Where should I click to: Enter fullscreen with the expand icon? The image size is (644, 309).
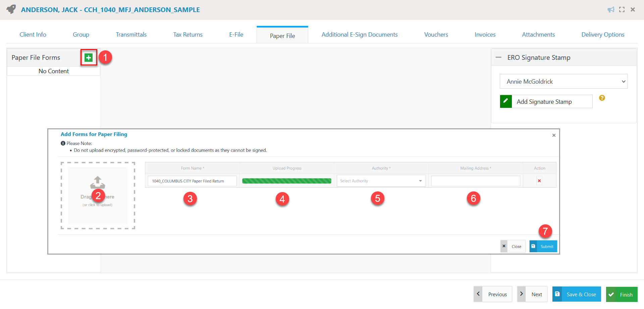622,9
